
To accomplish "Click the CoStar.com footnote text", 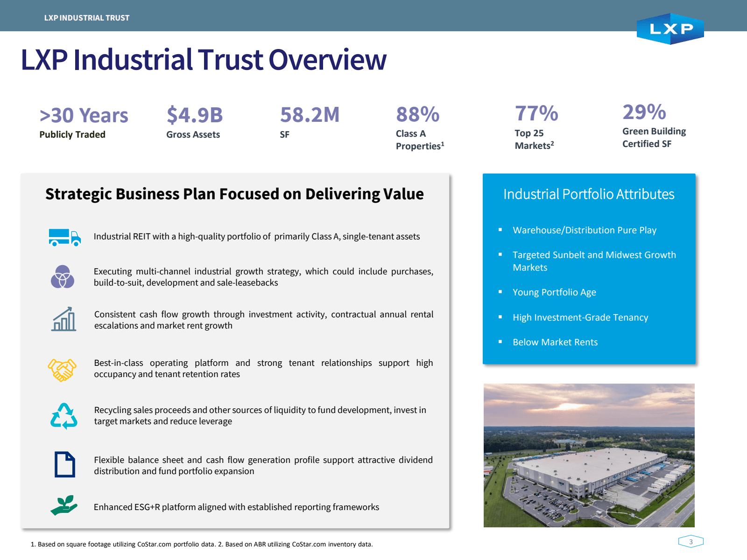I will 202,544.
